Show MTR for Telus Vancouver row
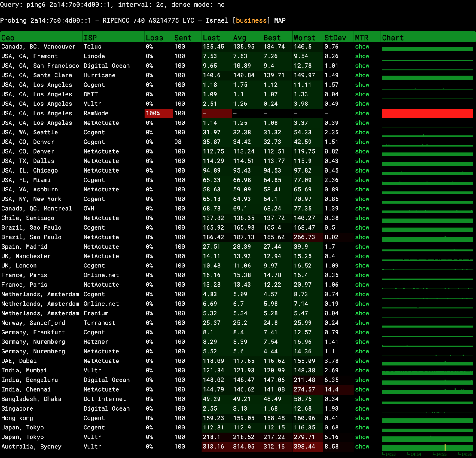476x458 pixels. point(362,47)
